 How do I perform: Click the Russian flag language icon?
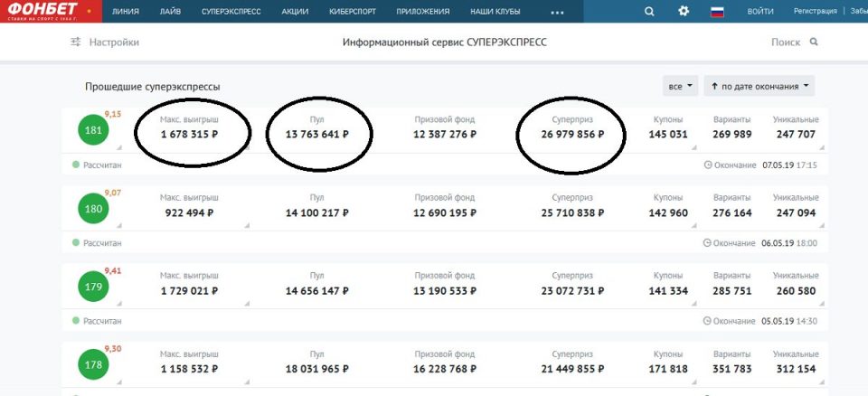pyautogui.click(x=718, y=12)
